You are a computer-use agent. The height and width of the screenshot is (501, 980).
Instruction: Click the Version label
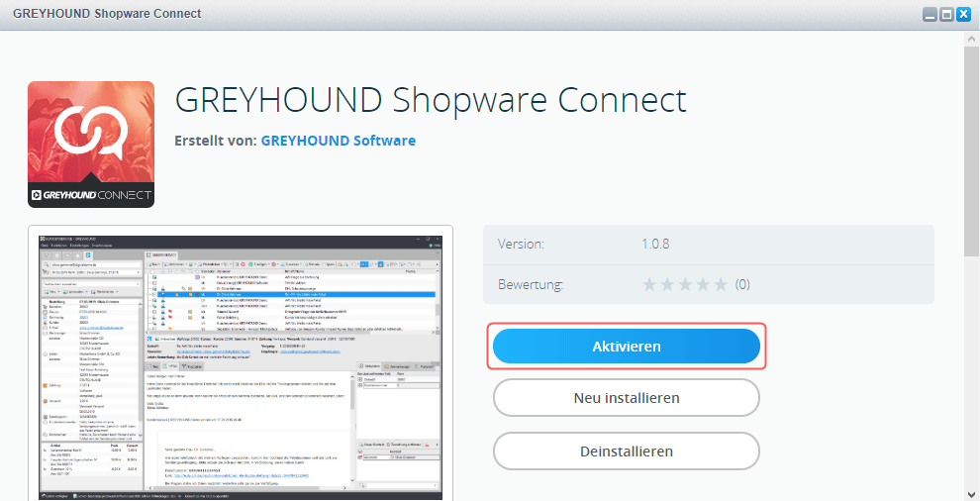pyautogui.click(x=521, y=244)
